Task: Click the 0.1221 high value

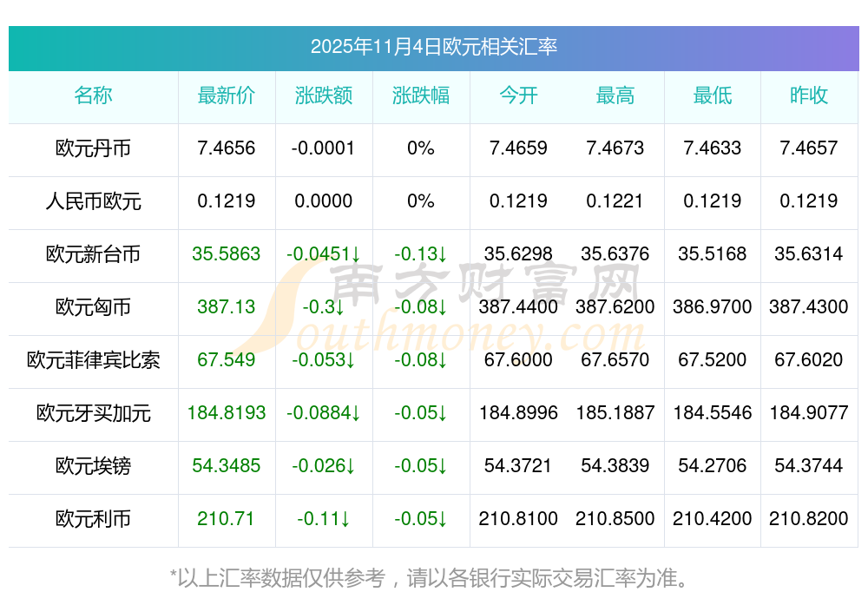Action: pos(615,201)
